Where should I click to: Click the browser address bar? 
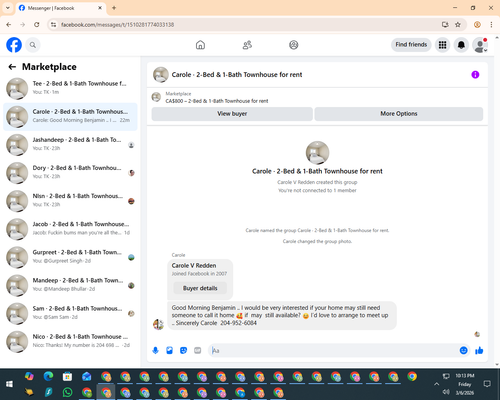pos(247,25)
